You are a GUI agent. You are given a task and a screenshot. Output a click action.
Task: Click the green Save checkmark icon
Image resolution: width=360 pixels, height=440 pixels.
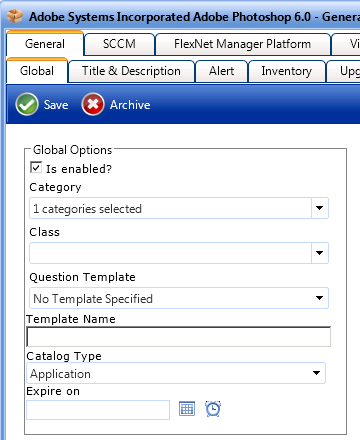[x=27, y=104]
